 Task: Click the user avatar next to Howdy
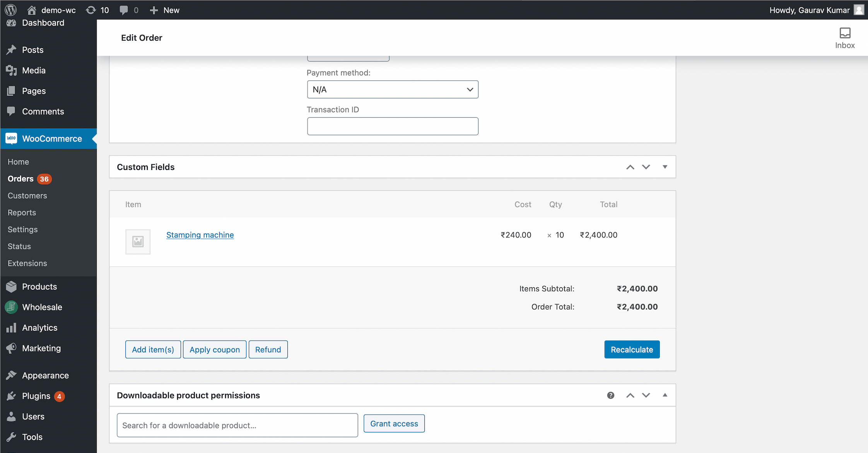point(859,10)
